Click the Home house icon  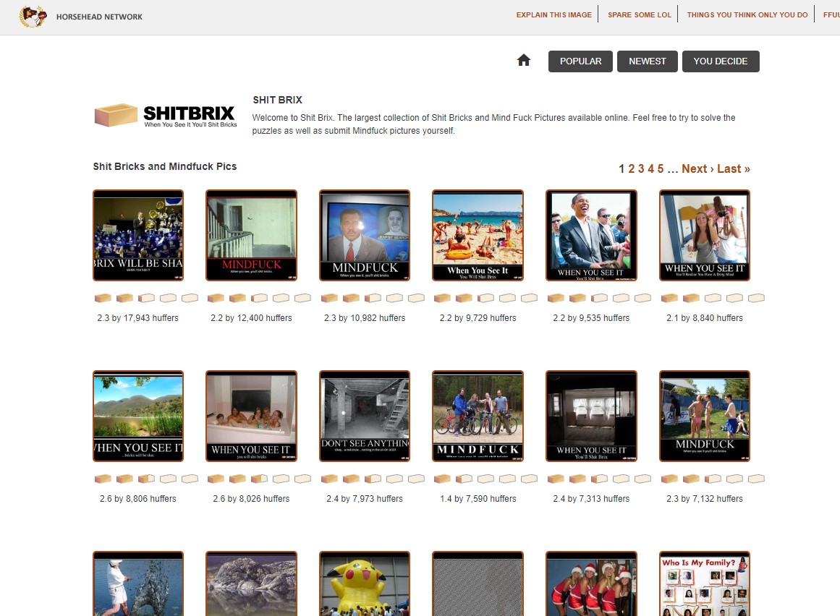[524, 61]
